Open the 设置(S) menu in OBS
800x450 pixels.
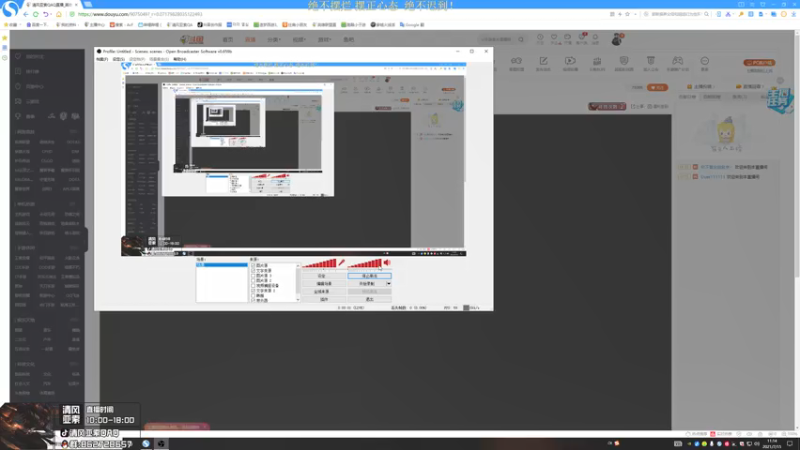pos(118,59)
